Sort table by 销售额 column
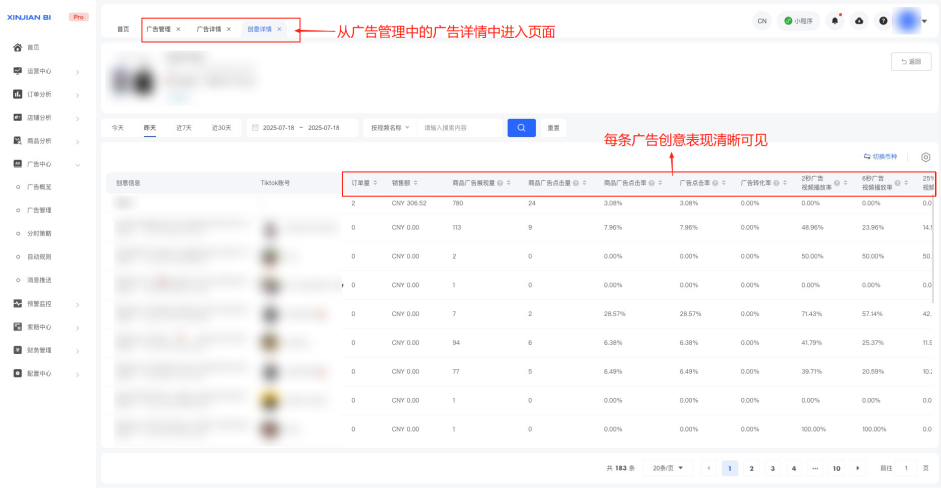The width and height of the screenshot is (941, 488). point(415,183)
